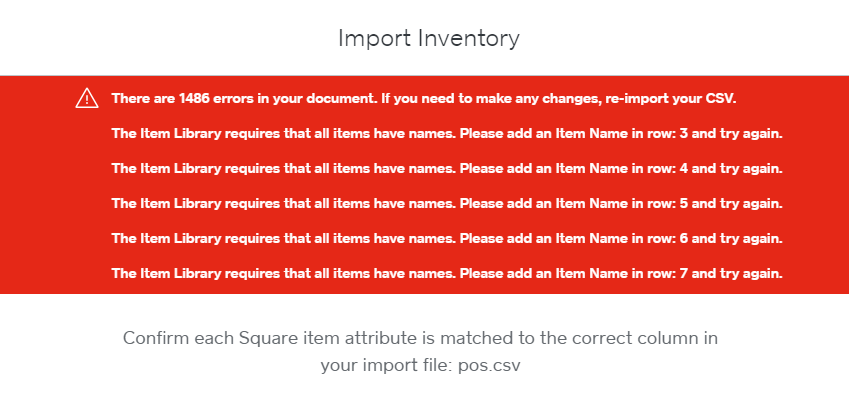This screenshot has width=849, height=412.
Task: Select the row 6 missing name error
Action: tap(446, 238)
